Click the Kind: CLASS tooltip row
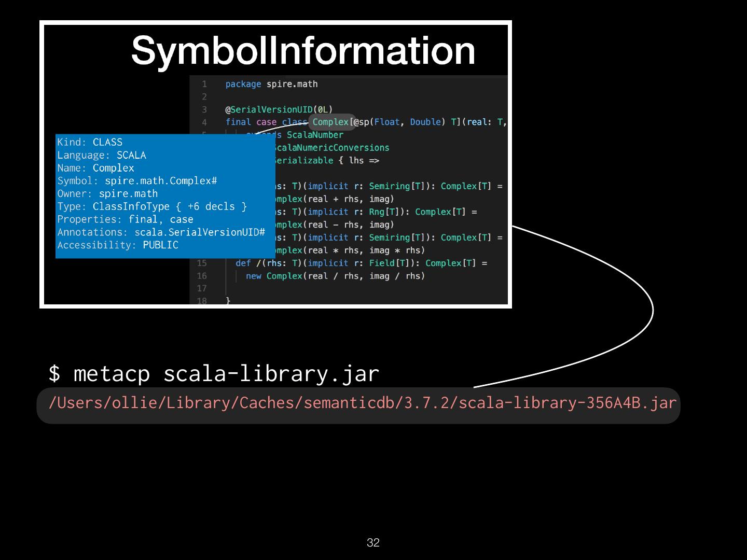This screenshot has height=560, width=747. (90, 142)
